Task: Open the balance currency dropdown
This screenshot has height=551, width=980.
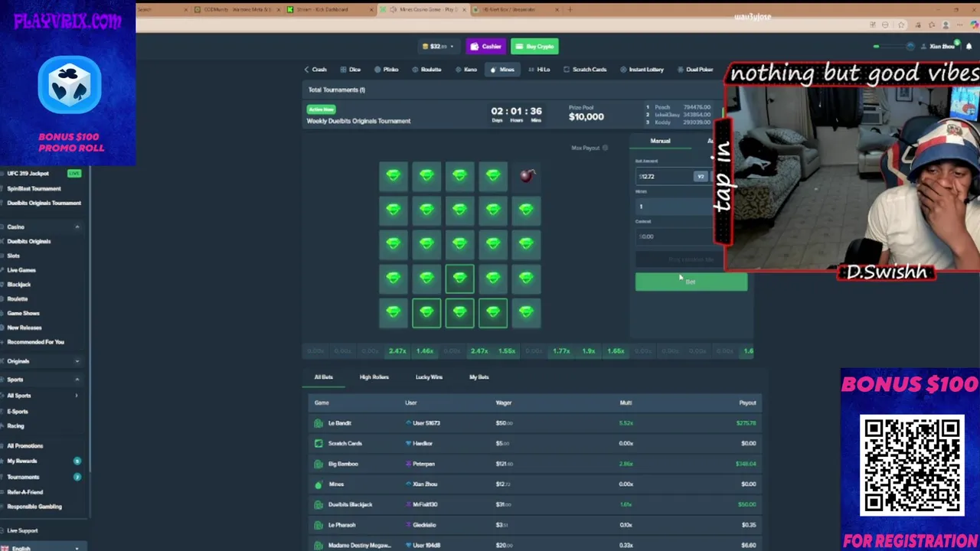Action: click(438, 47)
